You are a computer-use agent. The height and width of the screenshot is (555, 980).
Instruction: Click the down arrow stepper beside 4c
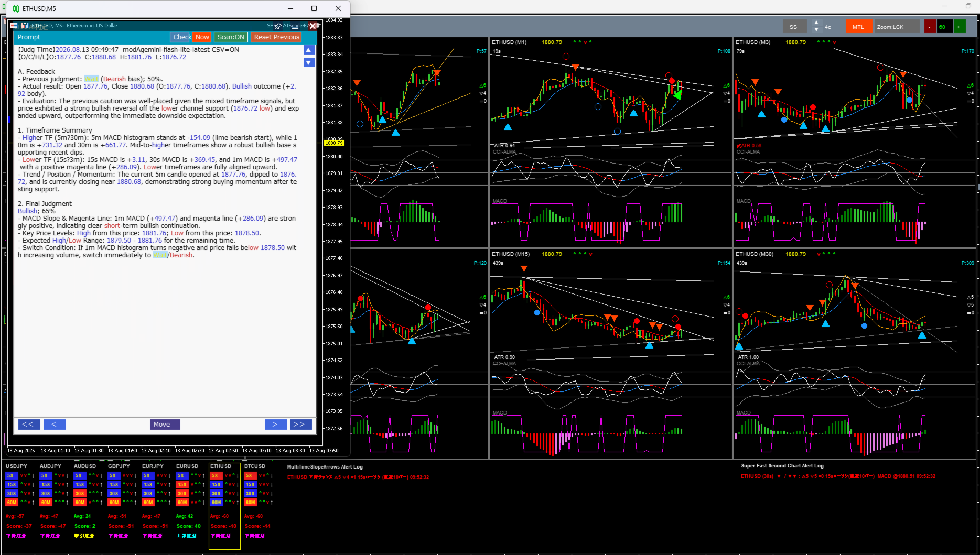(x=816, y=30)
